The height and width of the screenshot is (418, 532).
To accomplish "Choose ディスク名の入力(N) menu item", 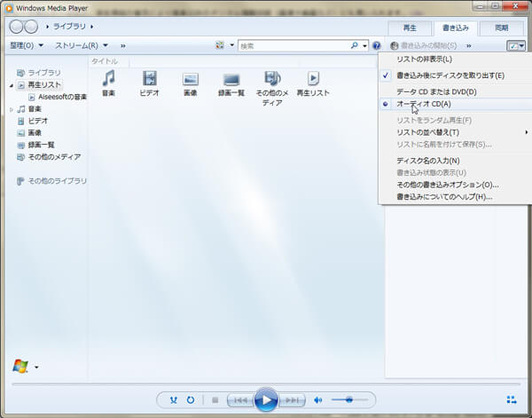I will click(455, 161).
